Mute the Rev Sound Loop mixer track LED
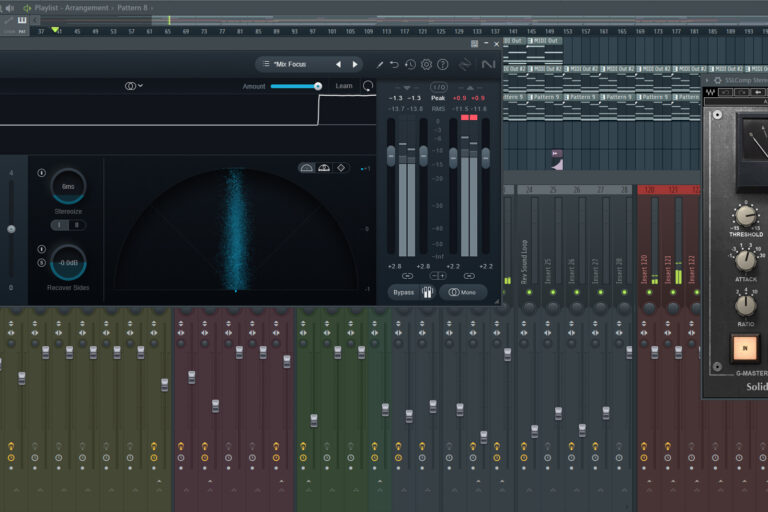This screenshot has height=512, width=768. pyautogui.click(x=529, y=293)
